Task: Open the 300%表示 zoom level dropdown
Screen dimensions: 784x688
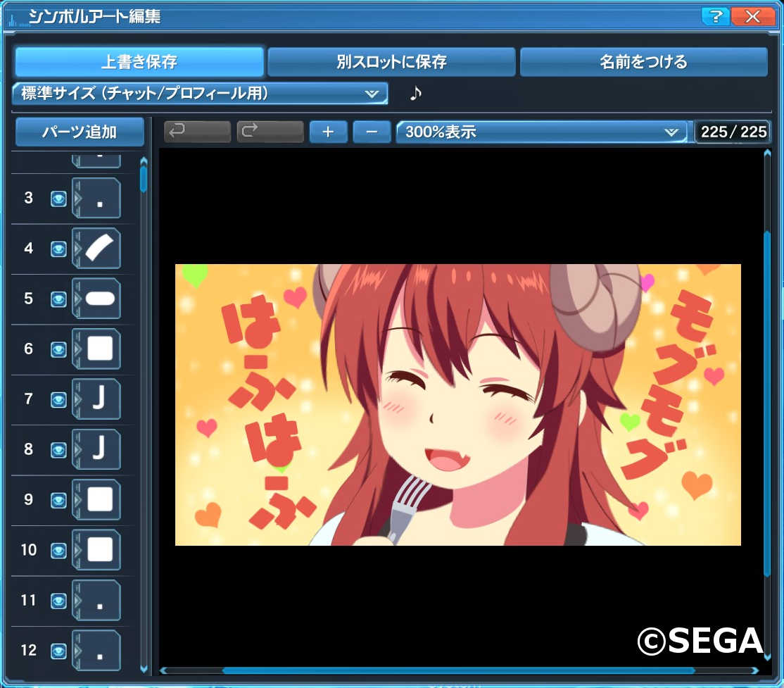Action: click(541, 132)
